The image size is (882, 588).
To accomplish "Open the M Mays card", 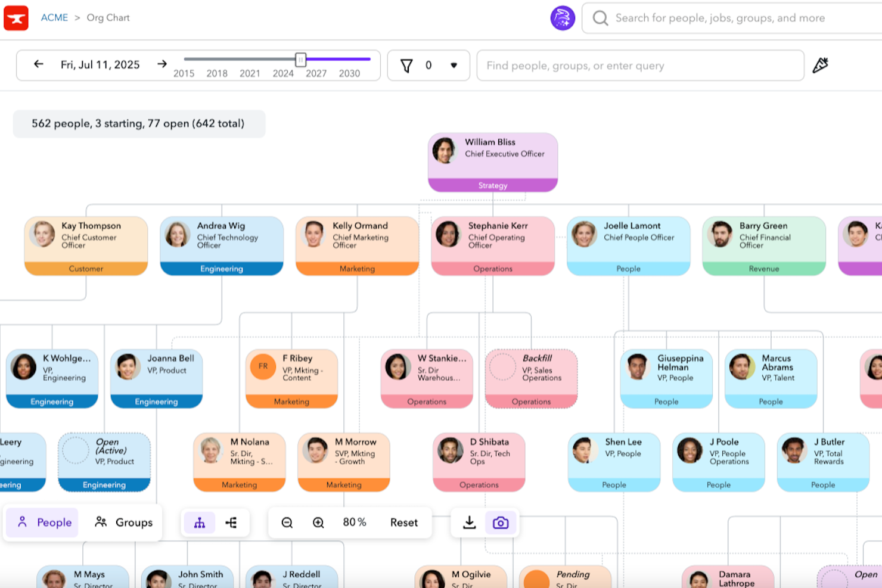I will tap(83, 577).
